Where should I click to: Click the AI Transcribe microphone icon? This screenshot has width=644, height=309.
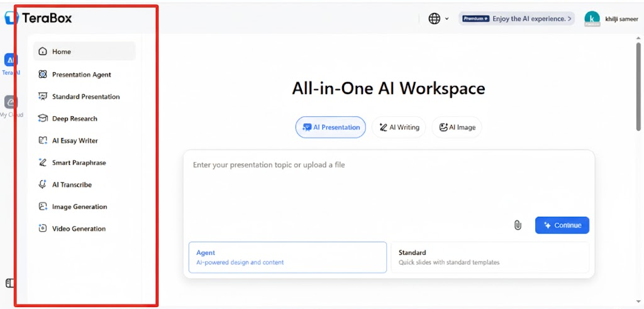coord(43,185)
